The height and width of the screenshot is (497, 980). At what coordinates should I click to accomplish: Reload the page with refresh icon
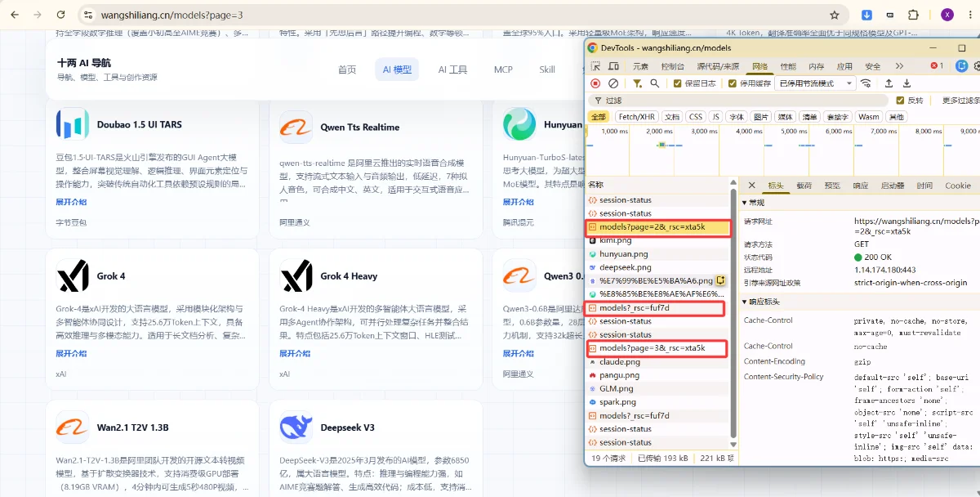point(61,15)
